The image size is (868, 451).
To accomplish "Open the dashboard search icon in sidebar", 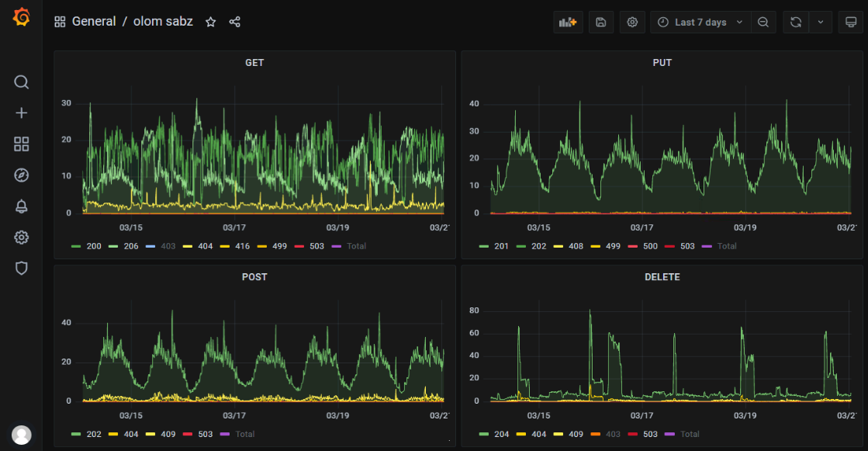I will [22, 82].
